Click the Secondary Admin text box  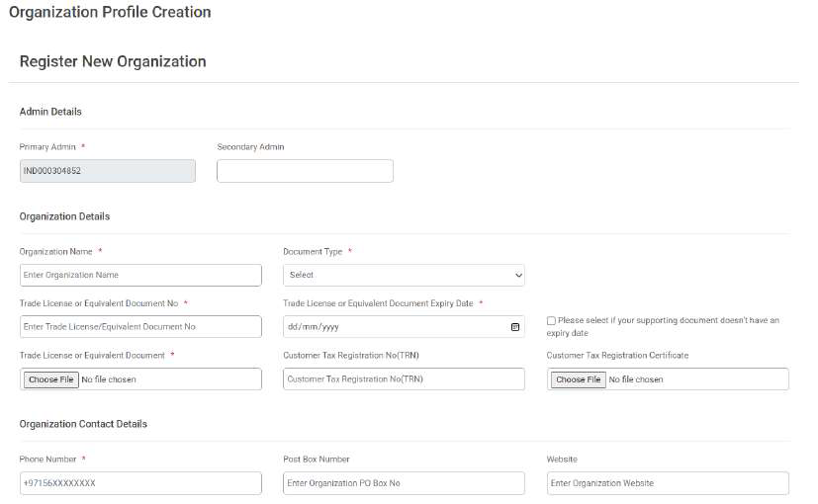pos(306,171)
